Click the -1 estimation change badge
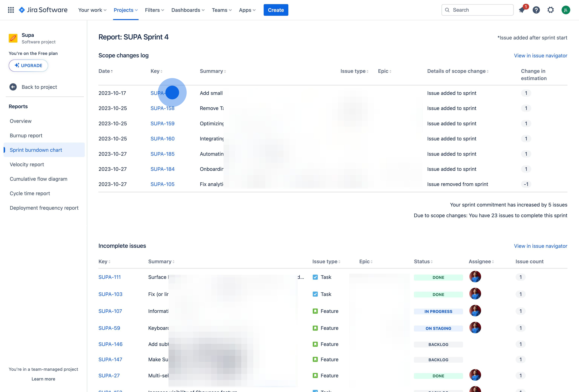 pyautogui.click(x=526, y=184)
